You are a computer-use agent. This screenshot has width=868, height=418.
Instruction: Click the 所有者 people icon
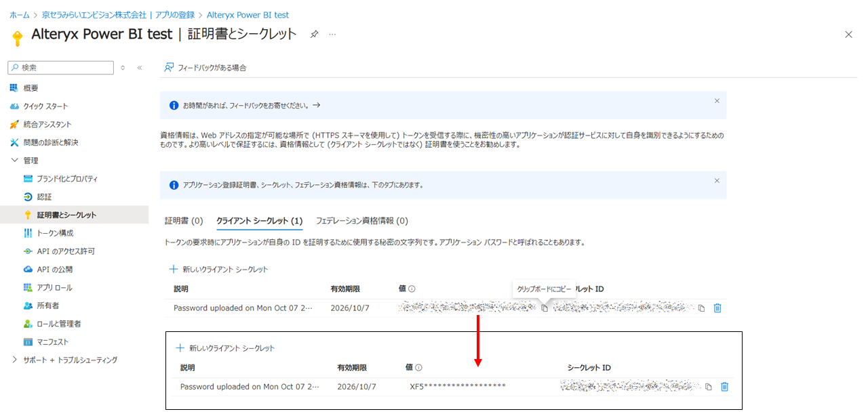[28, 306]
